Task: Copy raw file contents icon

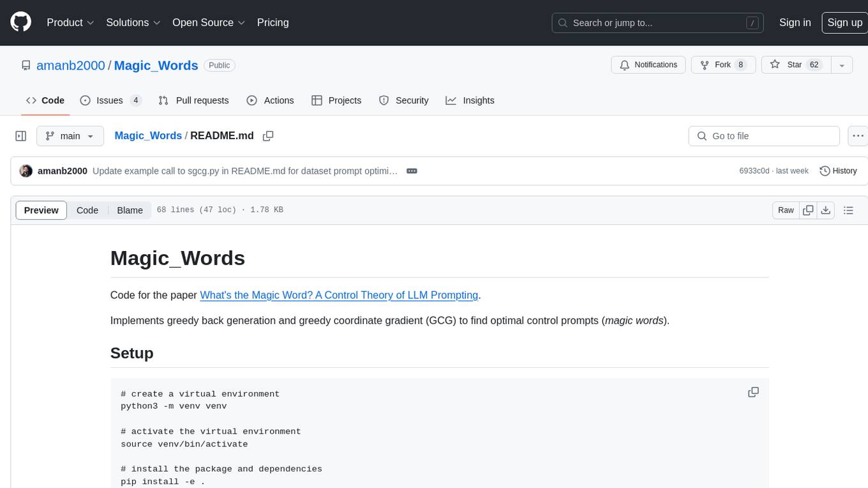Action: pos(808,210)
